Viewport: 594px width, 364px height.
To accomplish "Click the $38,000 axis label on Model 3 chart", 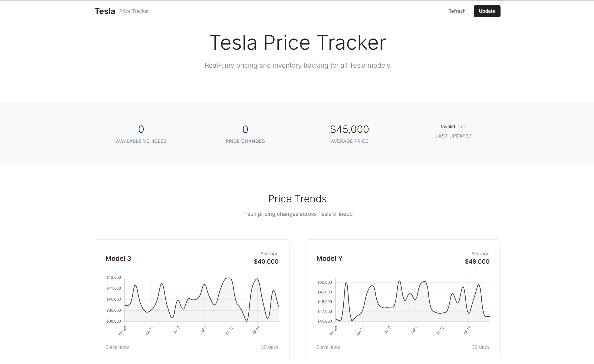I will 114,321.
